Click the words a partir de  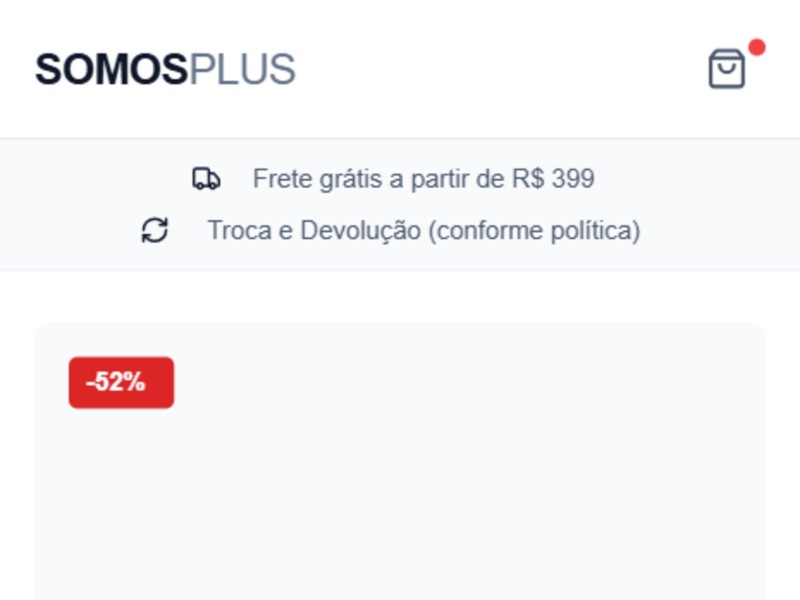click(446, 179)
